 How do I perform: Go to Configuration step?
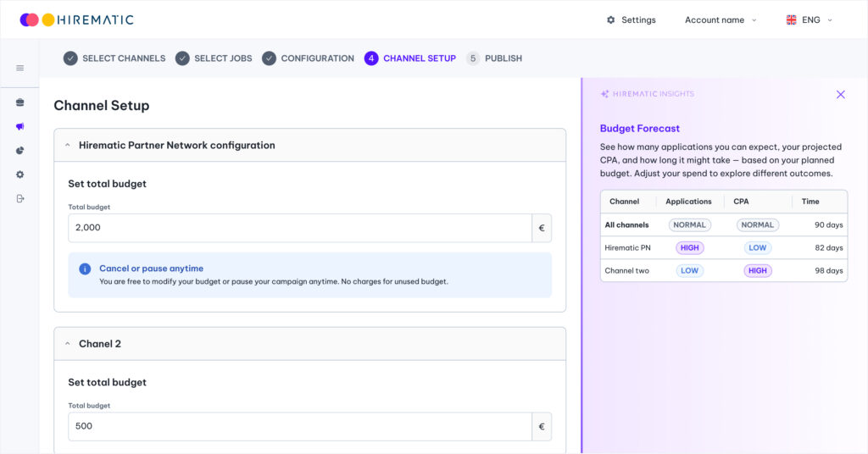click(308, 58)
